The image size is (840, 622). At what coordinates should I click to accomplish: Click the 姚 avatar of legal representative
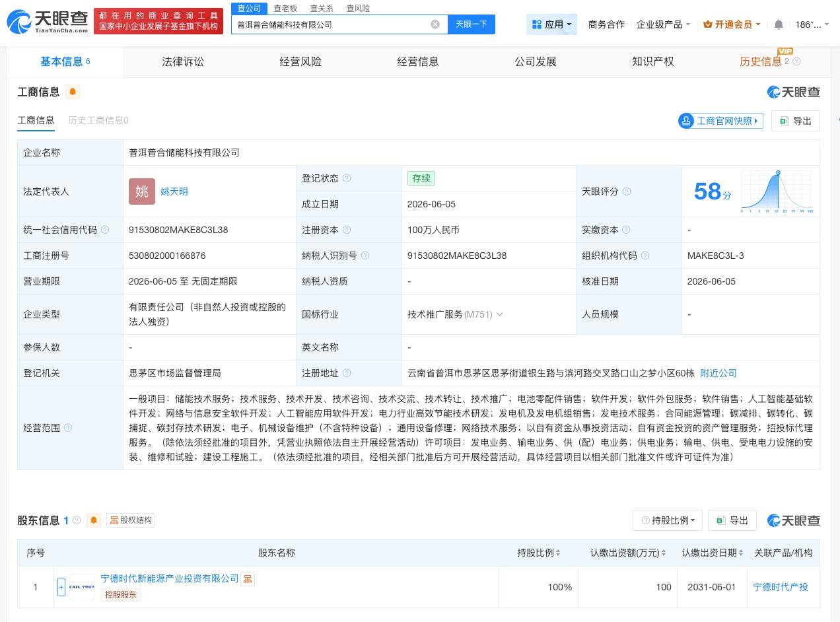[x=142, y=191]
